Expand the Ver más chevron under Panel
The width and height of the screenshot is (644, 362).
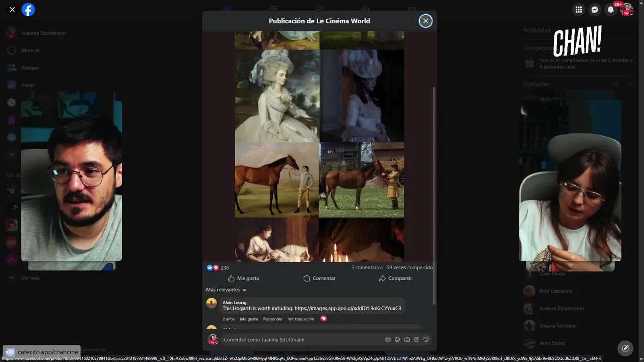[x=11, y=155]
